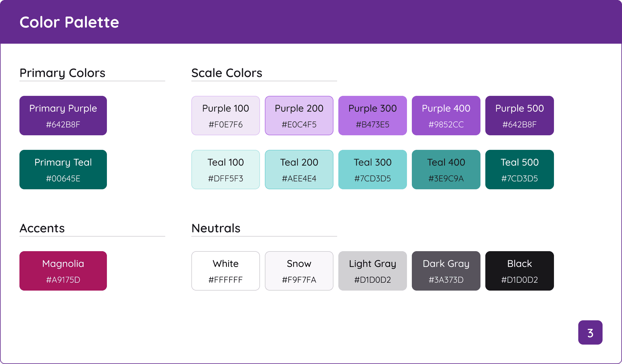Pick the Teal 300 swatch
622x364 pixels.
[372, 170]
